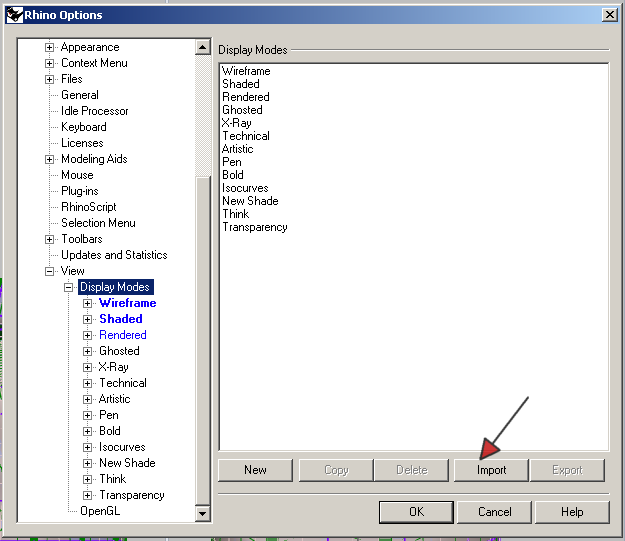Expand the Toolbars tree node
This screenshot has width=625, height=541.
click(49, 239)
